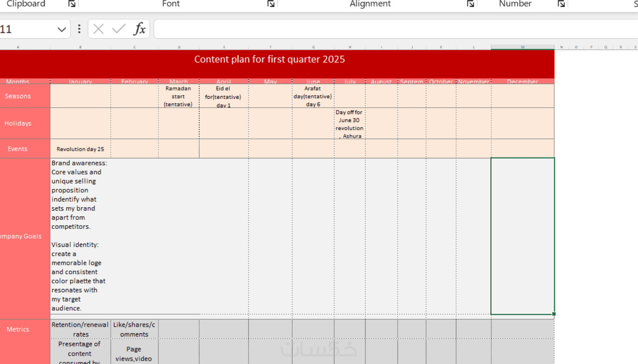Select the 'Septem' month cell
This screenshot has width=638, height=364.
[412, 81]
